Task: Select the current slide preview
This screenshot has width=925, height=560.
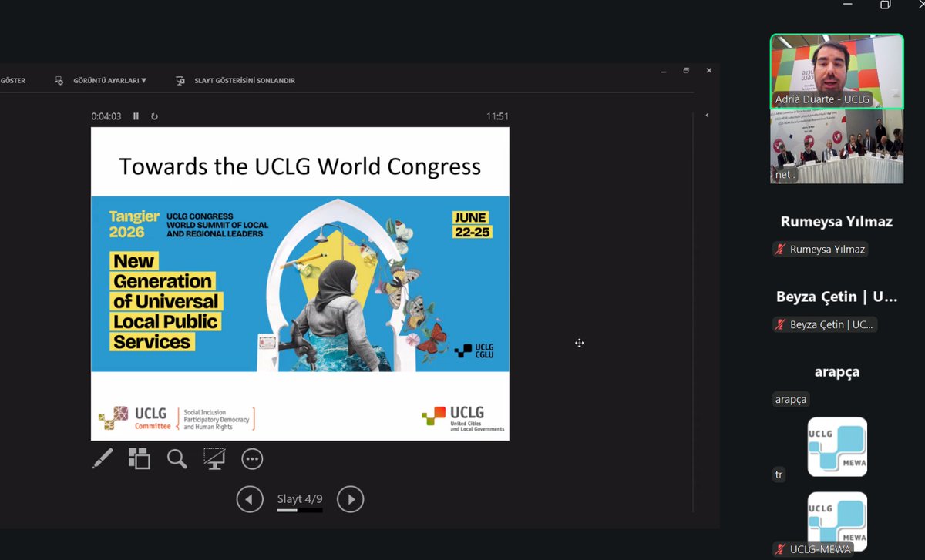Action: click(x=300, y=283)
